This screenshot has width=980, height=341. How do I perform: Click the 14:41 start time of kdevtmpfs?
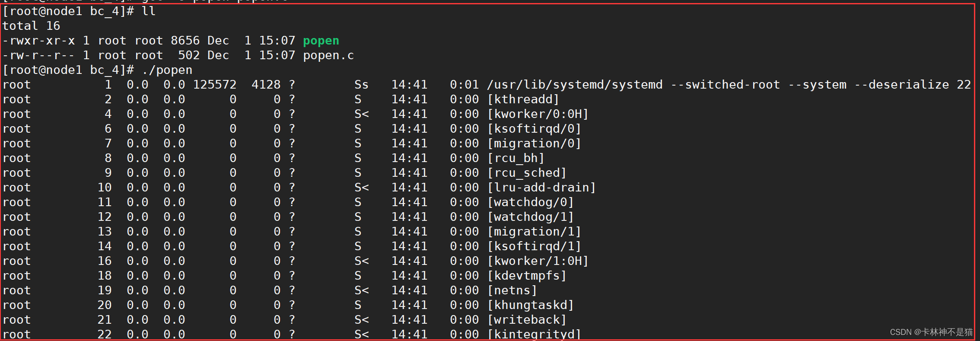tap(409, 276)
